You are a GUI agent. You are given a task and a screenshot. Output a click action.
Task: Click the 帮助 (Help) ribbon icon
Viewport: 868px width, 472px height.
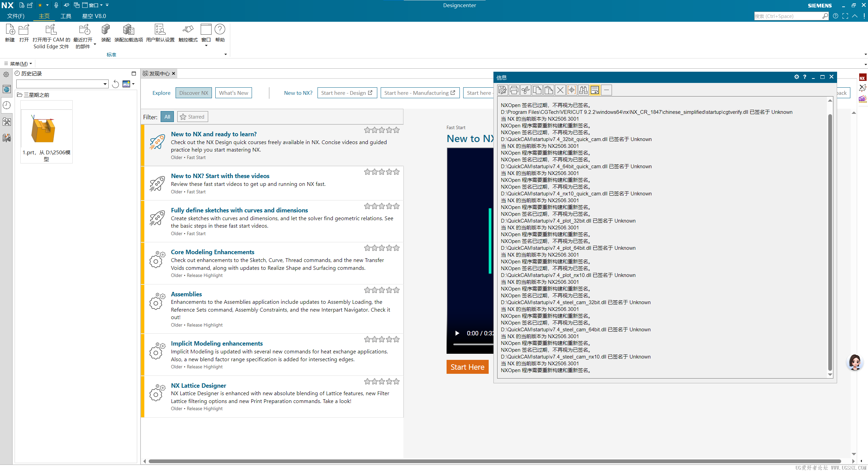(x=220, y=33)
